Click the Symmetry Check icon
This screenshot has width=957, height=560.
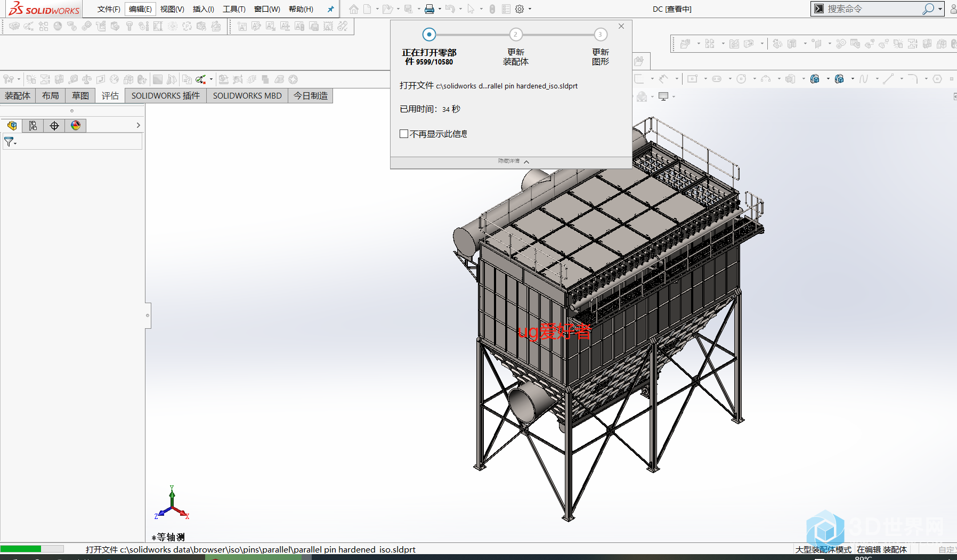point(172,79)
